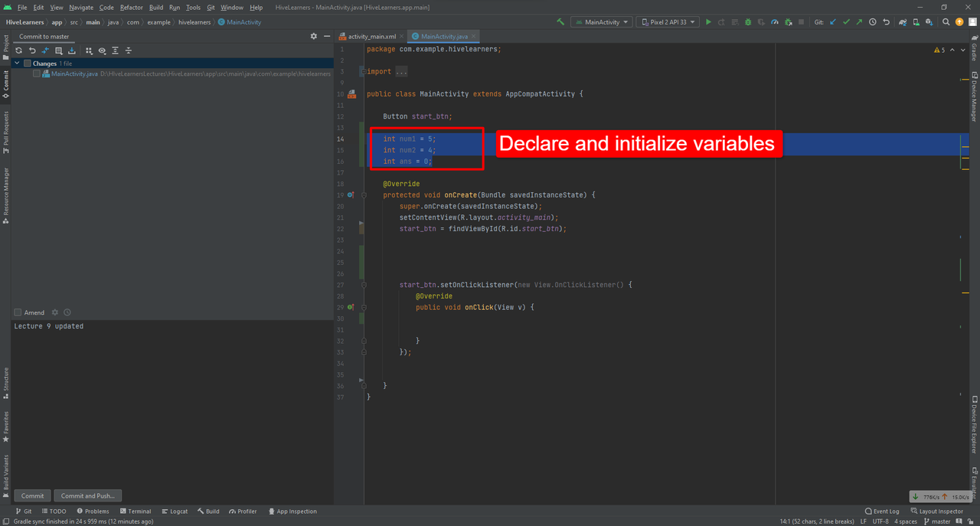Switch to the activity_main.xml tab
The image size is (980, 526).
coord(371,36)
